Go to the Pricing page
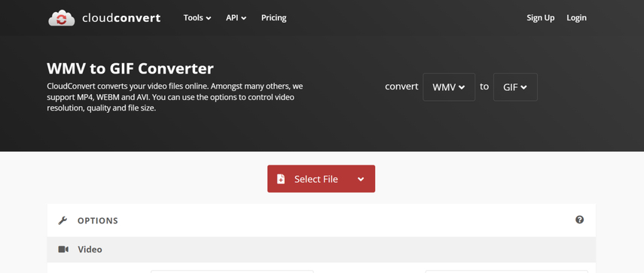 [274, 18]
